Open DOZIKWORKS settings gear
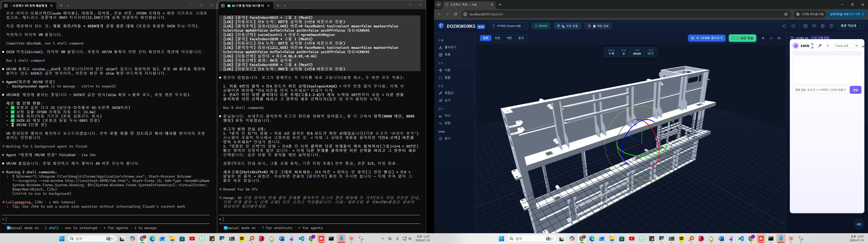 (823, 26)
